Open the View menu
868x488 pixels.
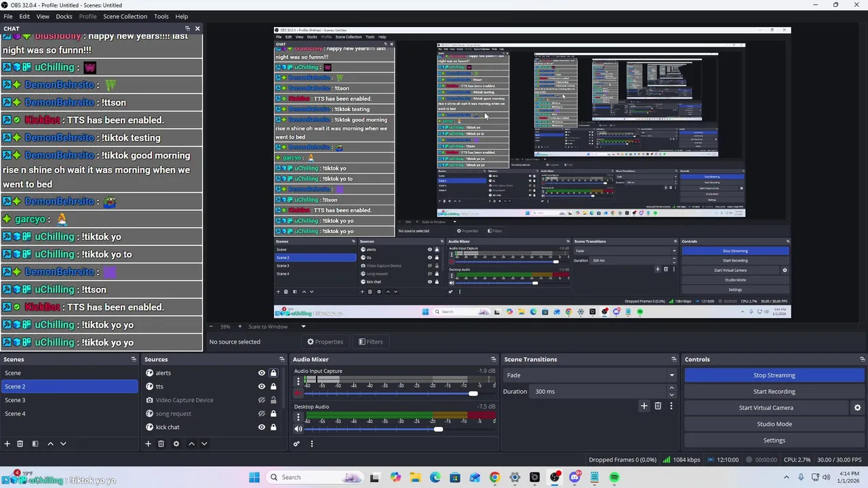point(43,16)
